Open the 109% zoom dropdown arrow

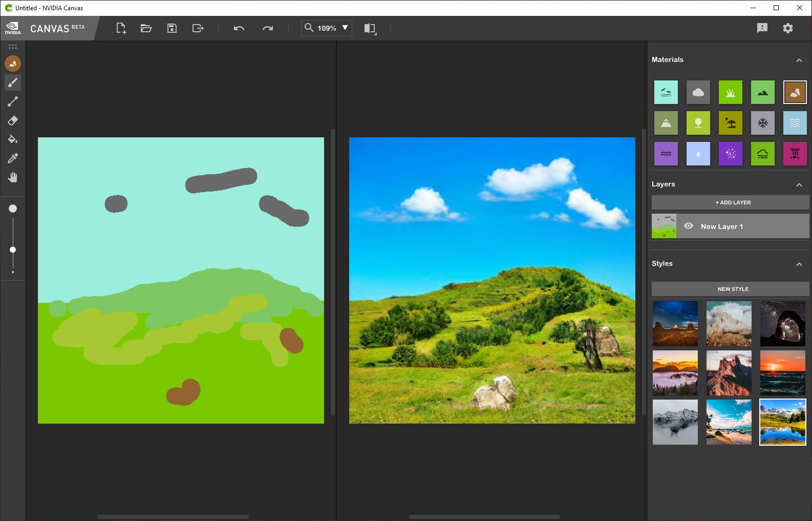click(345, 28)
